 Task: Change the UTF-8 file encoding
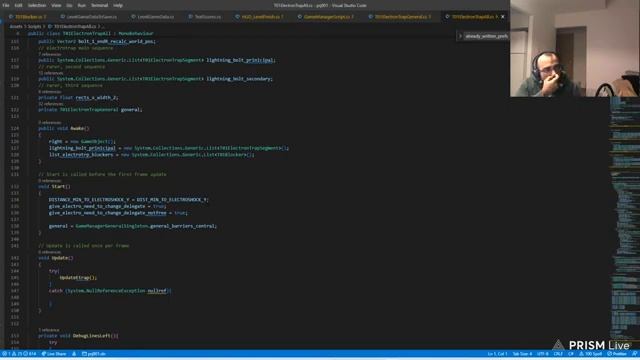pyautogui.click(x=543, y=354)
